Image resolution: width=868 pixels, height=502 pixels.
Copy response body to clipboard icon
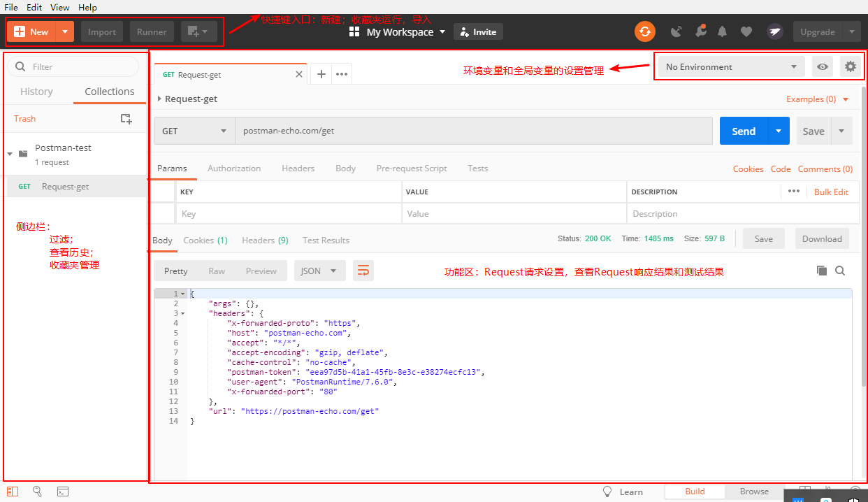(822, 271)
